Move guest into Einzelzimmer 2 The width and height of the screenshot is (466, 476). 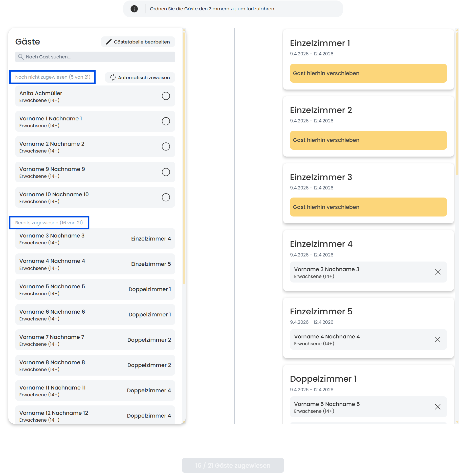click(x=368, y=140)
